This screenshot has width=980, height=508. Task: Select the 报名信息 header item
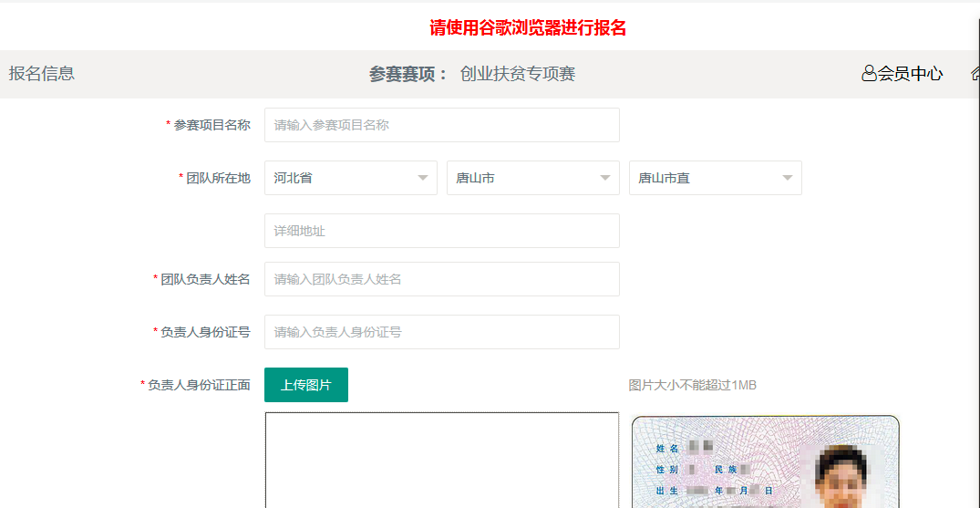point(42,74)
